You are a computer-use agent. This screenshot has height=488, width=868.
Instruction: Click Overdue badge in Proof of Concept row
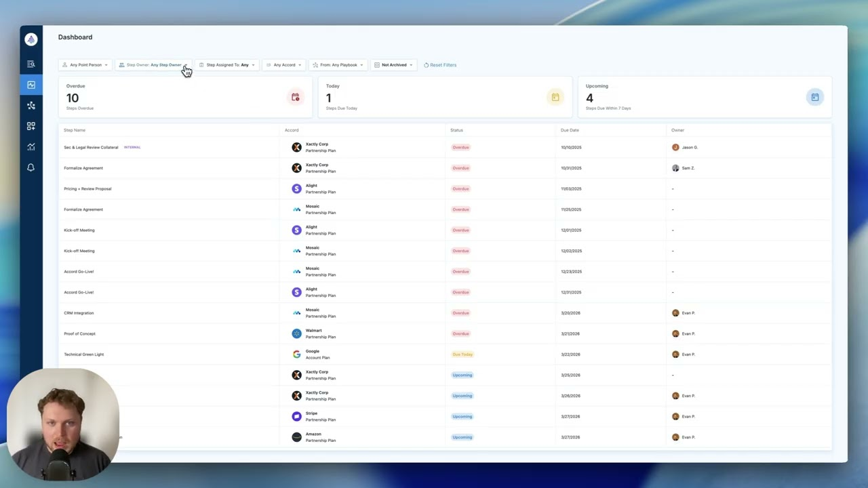(460, 333)
